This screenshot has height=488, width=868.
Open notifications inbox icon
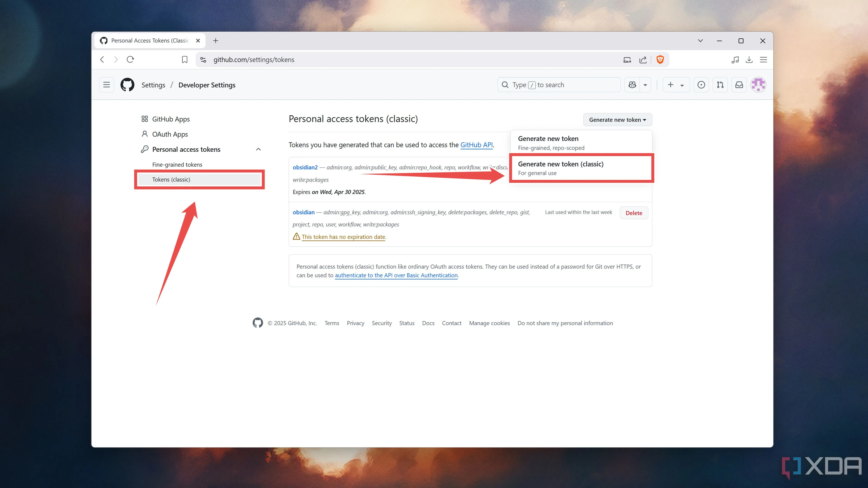(x=739, y=85)
